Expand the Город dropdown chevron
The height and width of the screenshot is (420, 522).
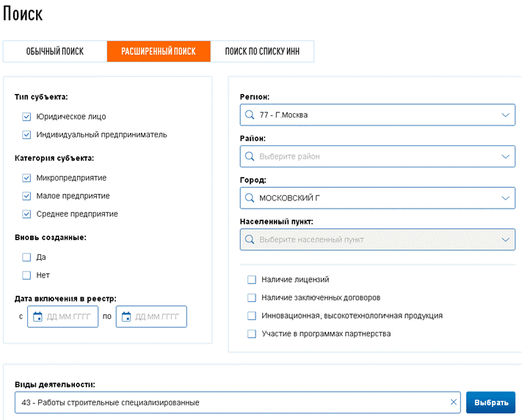pos(505,198)
